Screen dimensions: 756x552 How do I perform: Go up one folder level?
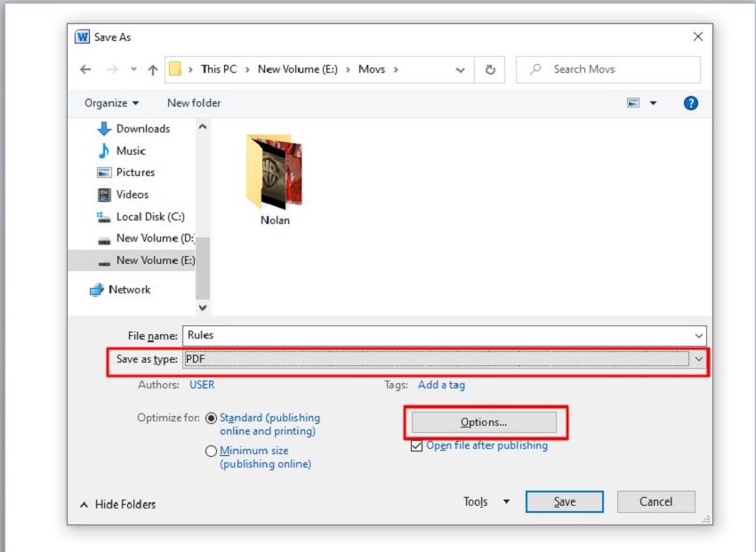pos(153,70)
